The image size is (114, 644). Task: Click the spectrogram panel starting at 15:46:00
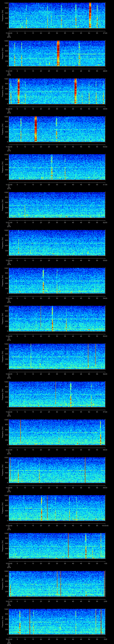57,16
